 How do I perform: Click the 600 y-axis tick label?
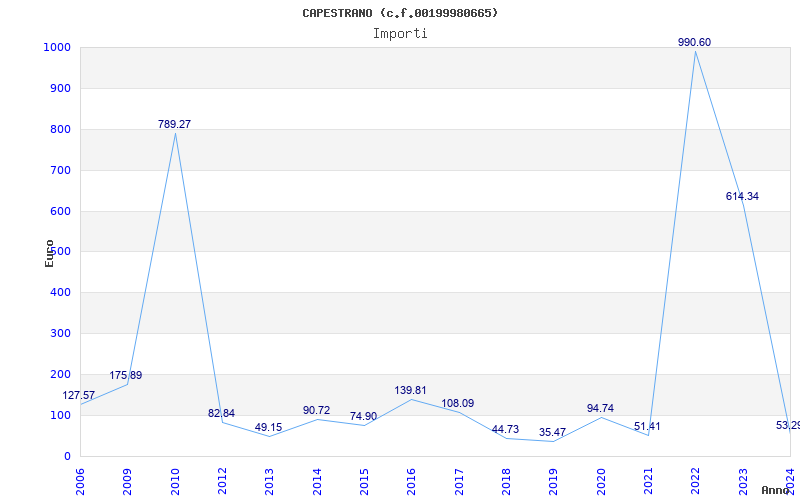(60, 211)
